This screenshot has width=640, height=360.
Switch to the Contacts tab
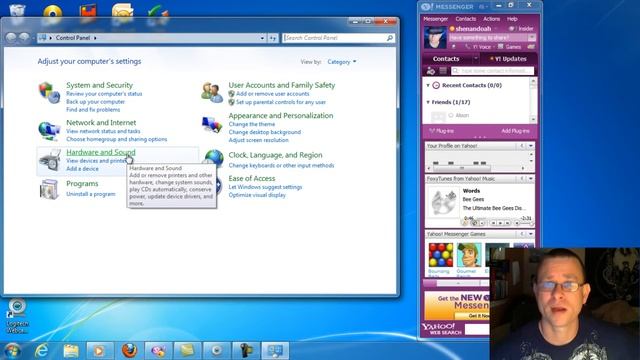pos(446,59)
